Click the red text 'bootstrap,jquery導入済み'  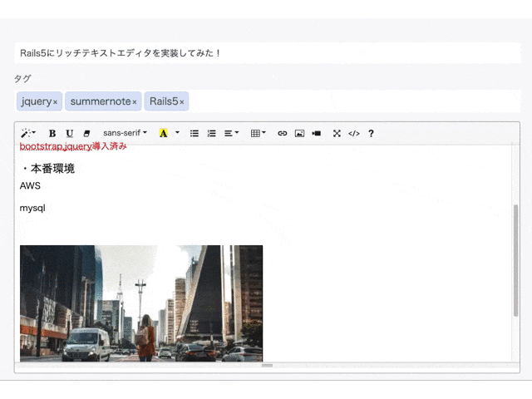[x=73, y=146]
